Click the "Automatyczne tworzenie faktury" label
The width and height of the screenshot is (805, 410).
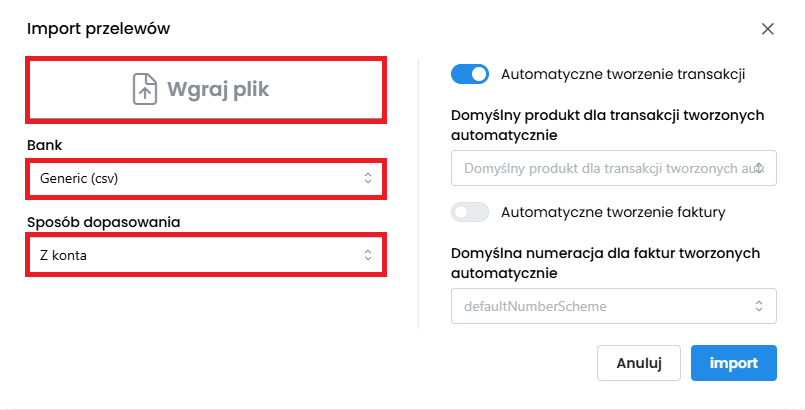click(614, 212)
